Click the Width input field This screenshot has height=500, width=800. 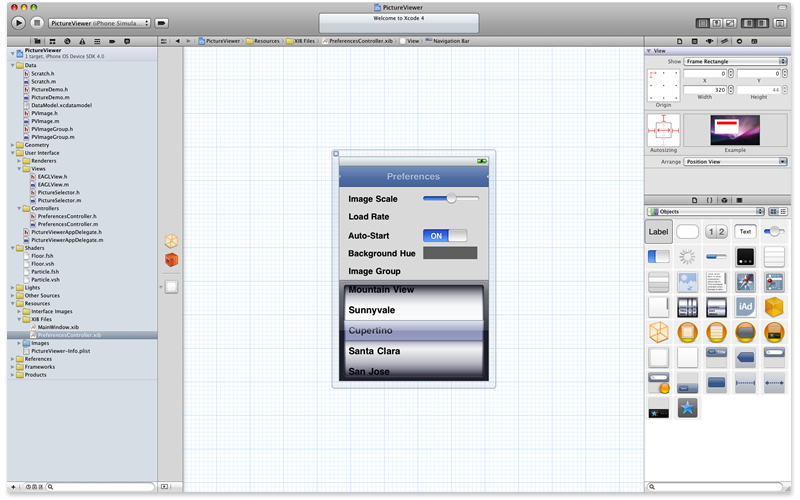click(705, 90)
